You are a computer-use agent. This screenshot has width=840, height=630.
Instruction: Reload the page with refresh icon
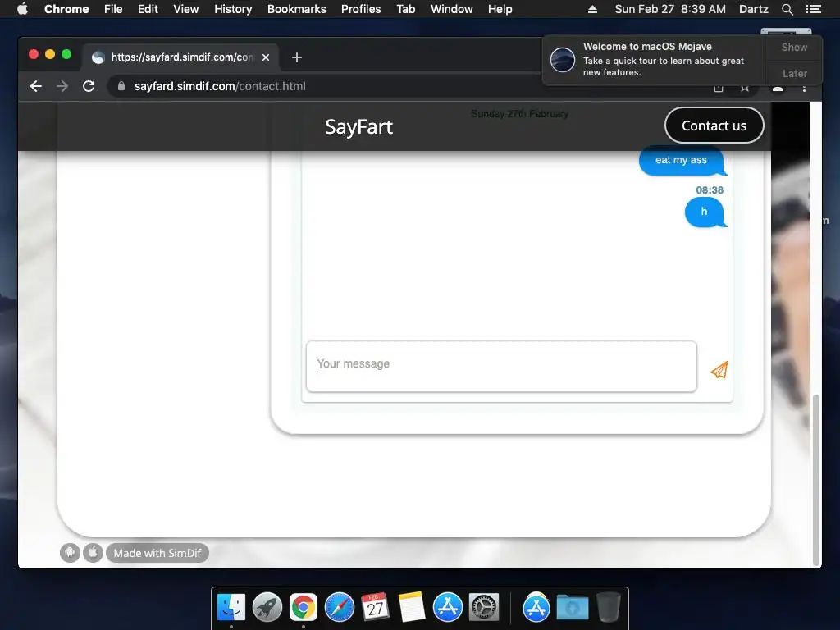click(x=89, y=86)
